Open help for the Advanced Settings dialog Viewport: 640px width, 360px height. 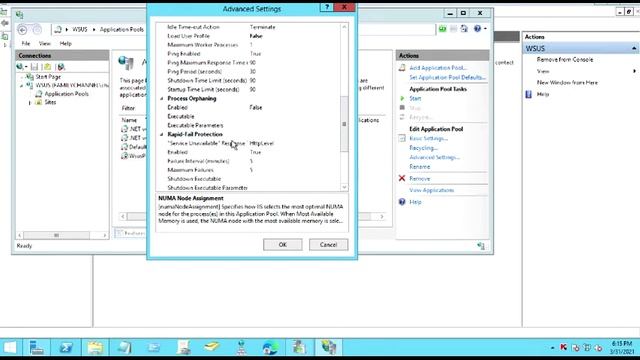[327, 7]
